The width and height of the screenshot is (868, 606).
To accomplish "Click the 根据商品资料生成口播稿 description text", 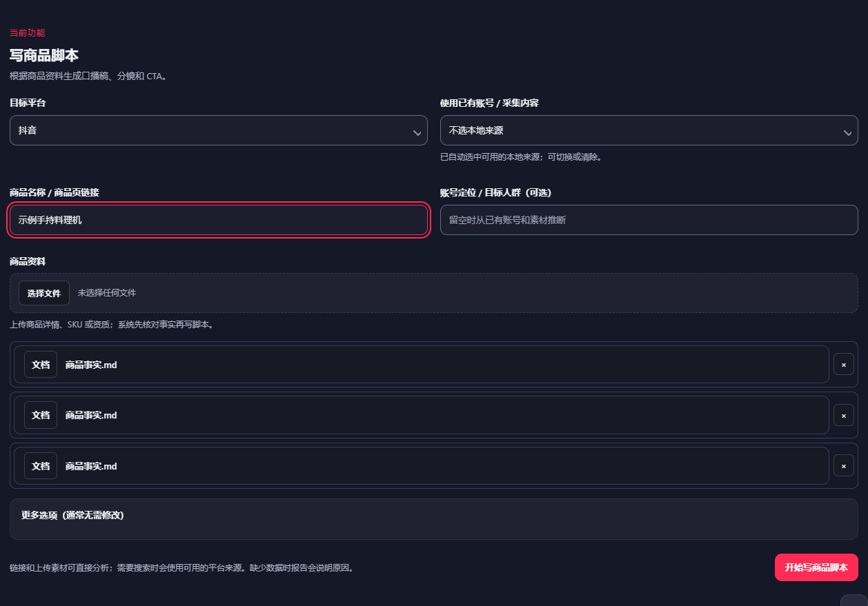I will [88, 76].
